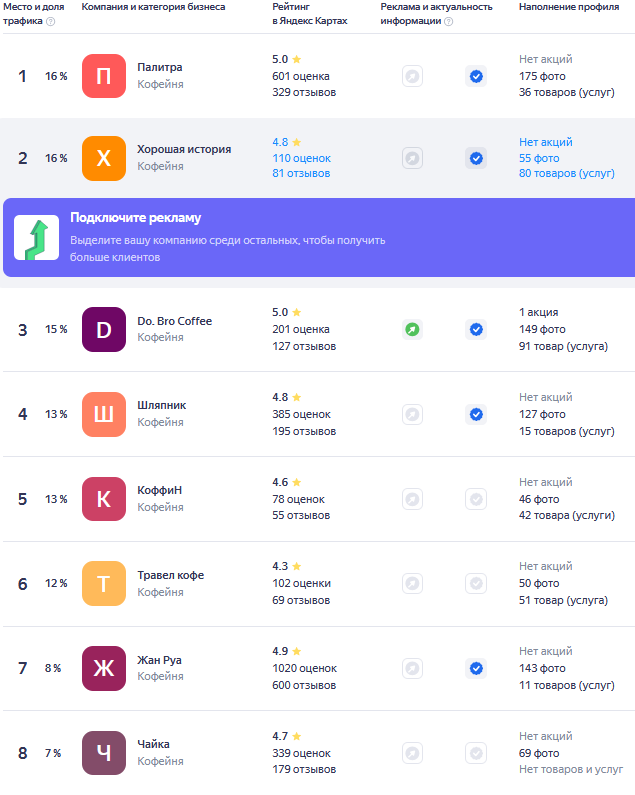
Task: Click the КоффиН company name
Action: [160, 490]
